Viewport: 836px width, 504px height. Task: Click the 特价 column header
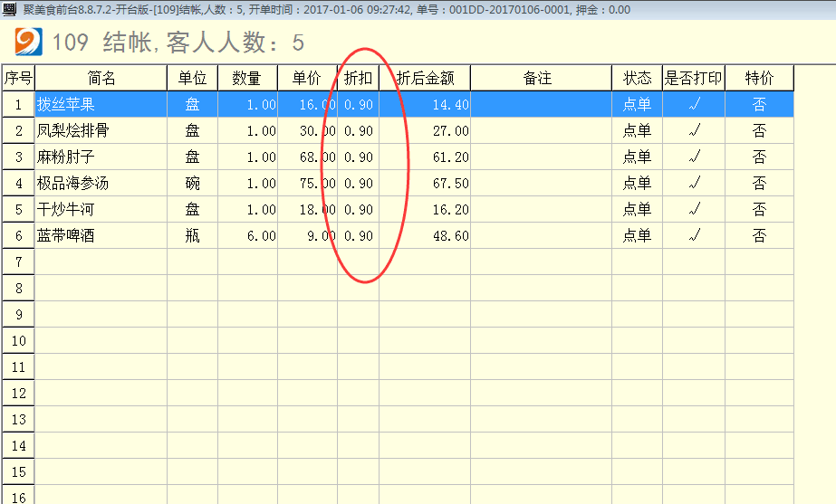tap(759, 78)
